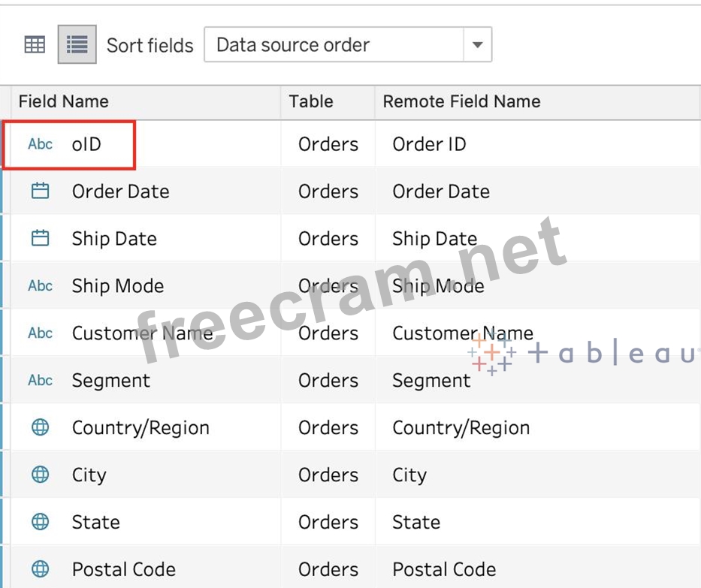Open the Sort fields dropdown arrow

click(477, 45)
